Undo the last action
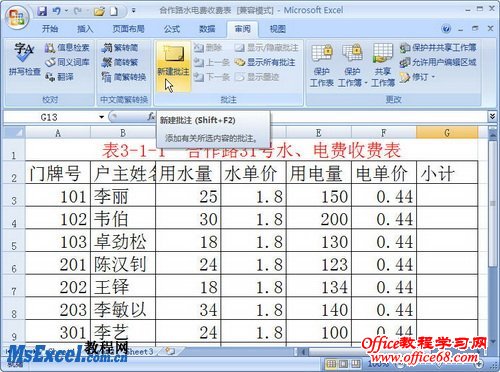This screenshot has width=500, height=372. point(56,11)
